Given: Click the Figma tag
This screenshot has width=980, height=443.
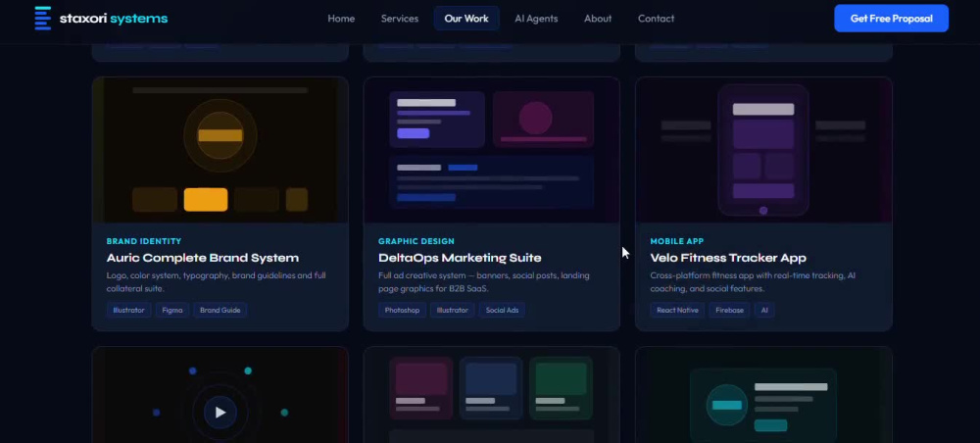Looking at the screenshot, I should (x=171, y=310).
